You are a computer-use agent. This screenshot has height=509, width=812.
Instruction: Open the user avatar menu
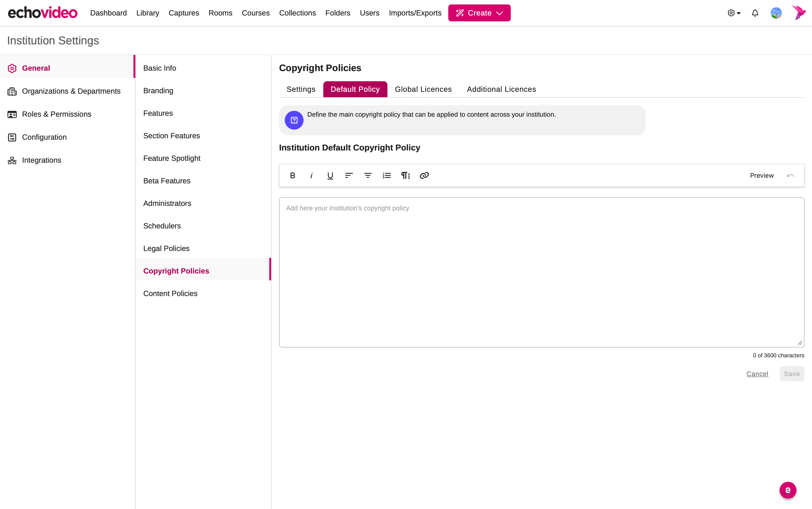[776, 13]
